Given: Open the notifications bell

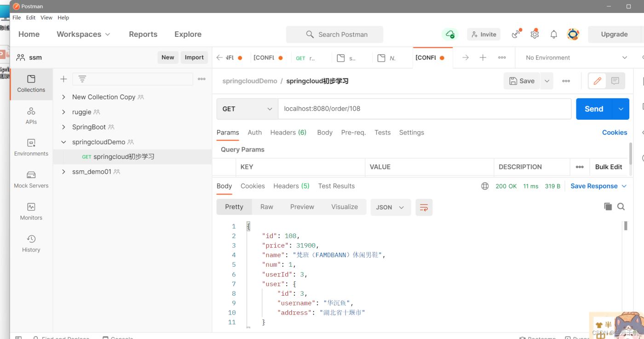Looking at the screenshot, I should [x=554, y=34].
